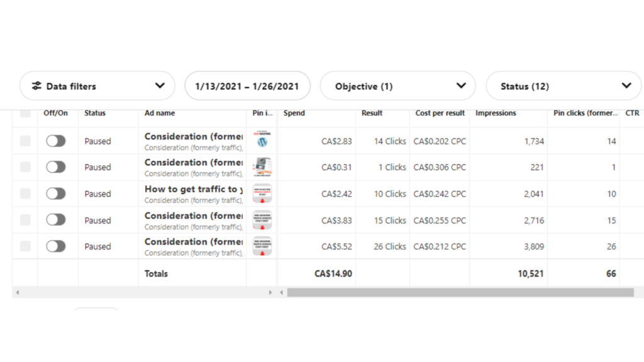Sort by the Status column header

pos(95,113)
